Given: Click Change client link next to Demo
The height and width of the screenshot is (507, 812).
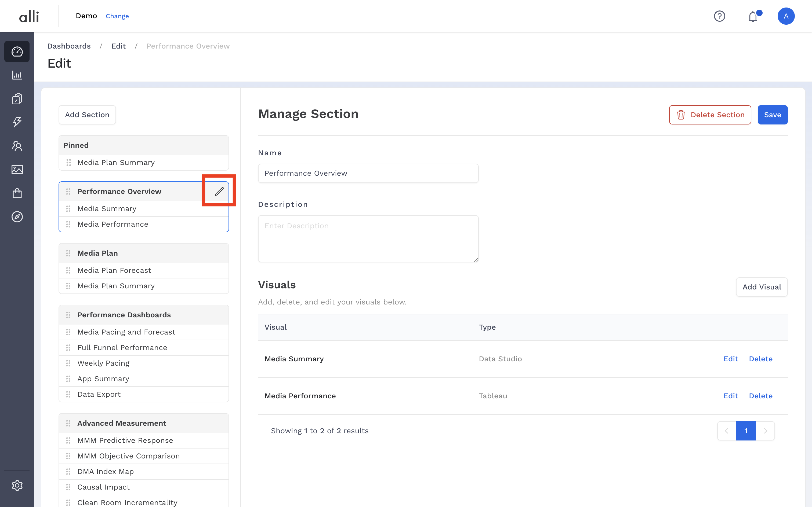Looking at the screenshot, I should coord(117,16).
